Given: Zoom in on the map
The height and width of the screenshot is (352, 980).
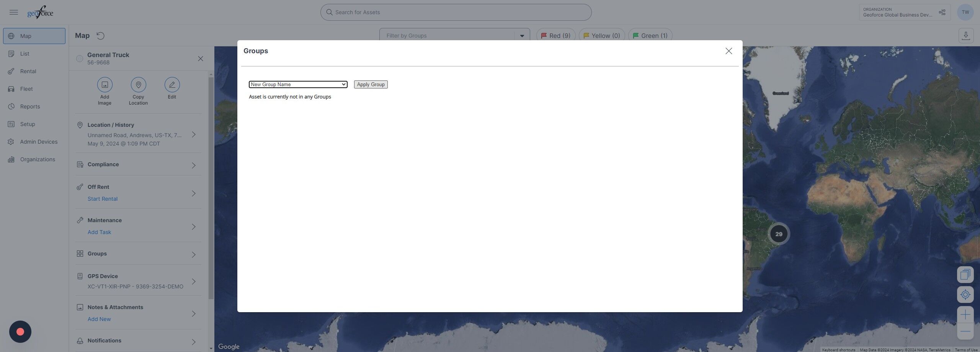Looking at the screenshot, I should point(965,314).
